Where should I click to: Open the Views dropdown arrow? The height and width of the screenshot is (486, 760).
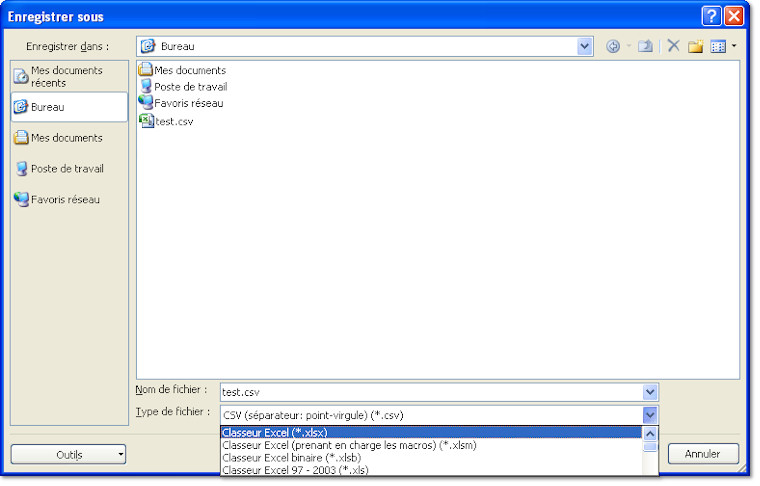pos(734,46)
